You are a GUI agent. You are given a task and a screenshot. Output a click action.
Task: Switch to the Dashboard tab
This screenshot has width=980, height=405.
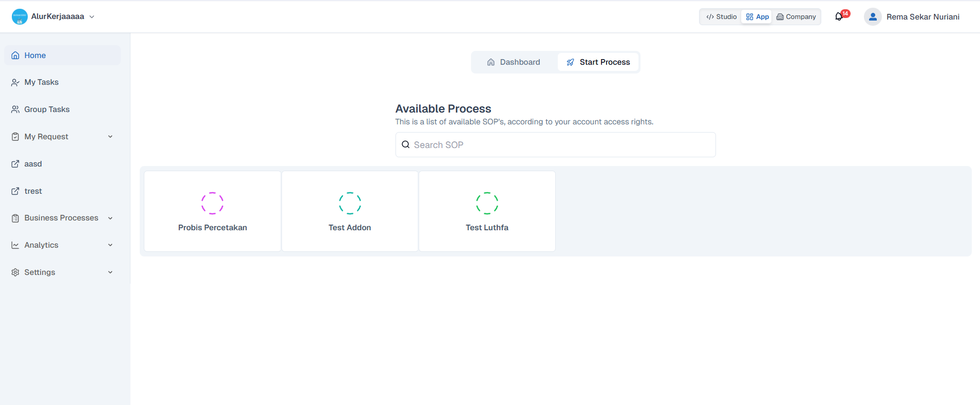pyautogui.click(x=514, y=62)
